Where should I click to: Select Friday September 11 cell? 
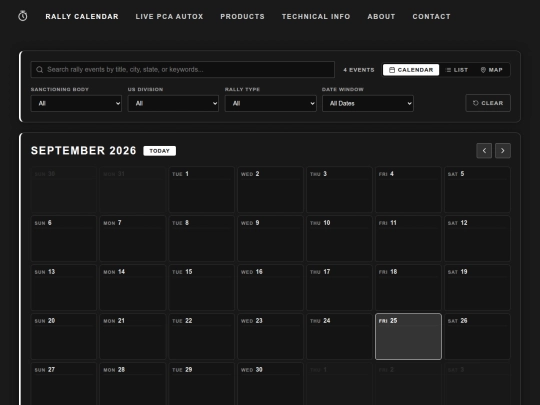pyautogui.click(x=408, y=239)
